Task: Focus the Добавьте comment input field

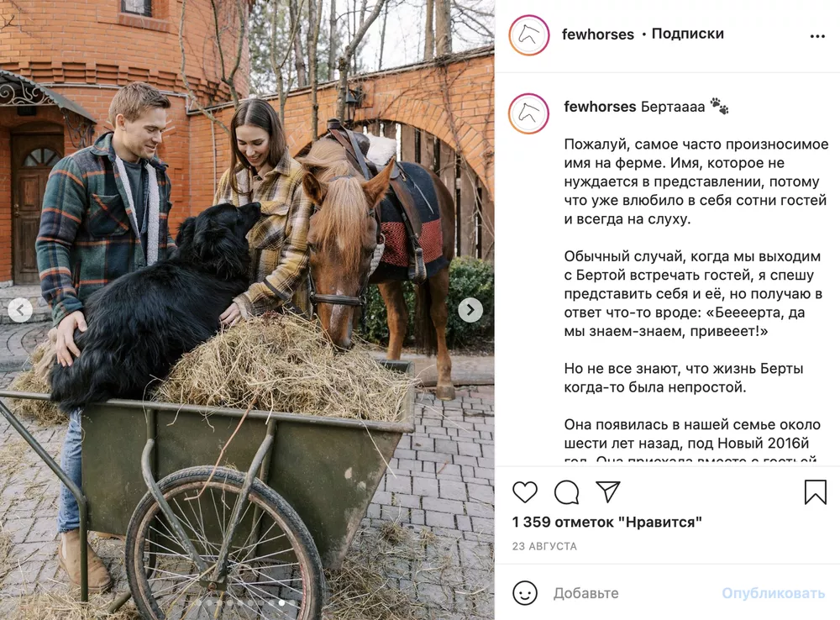Action: point(633,592)
